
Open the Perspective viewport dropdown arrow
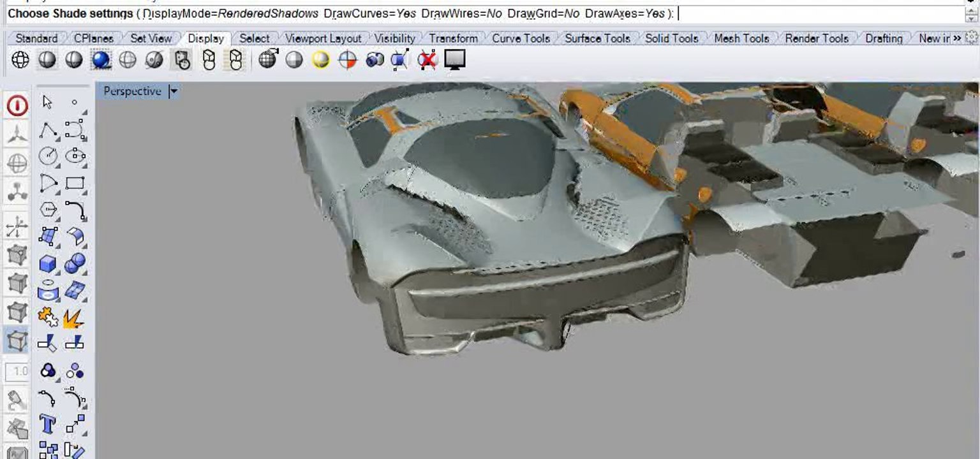pyautogui.click(x=174, y=92)
